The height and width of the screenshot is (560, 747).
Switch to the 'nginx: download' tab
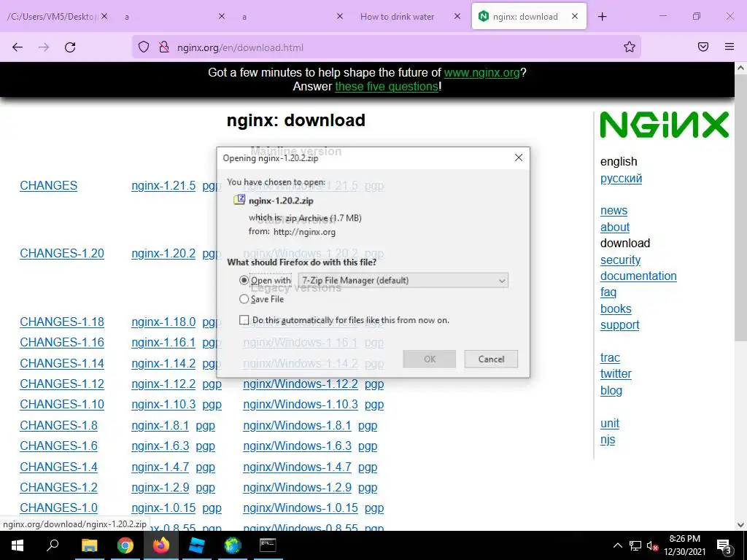pos(525,17)
